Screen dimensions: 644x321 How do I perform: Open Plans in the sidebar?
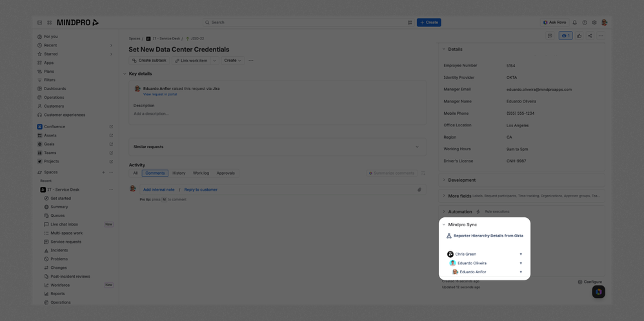pyautogui.click(x=48, y=72)
